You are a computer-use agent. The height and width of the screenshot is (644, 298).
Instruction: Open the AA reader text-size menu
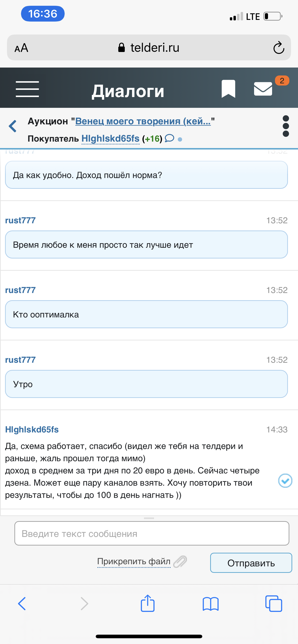[x=22, y=48]
